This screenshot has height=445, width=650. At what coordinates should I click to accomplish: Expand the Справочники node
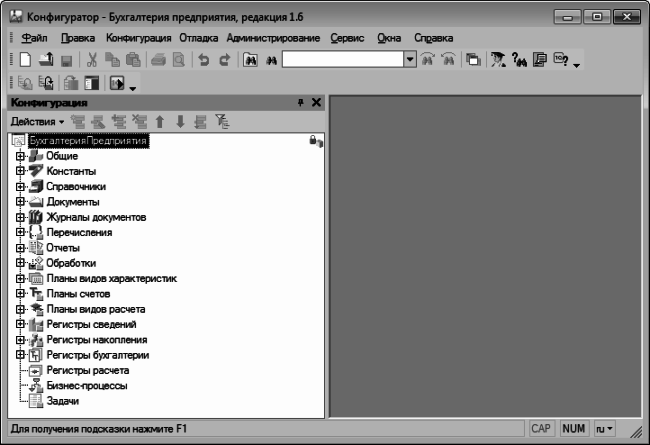[20, 187]
